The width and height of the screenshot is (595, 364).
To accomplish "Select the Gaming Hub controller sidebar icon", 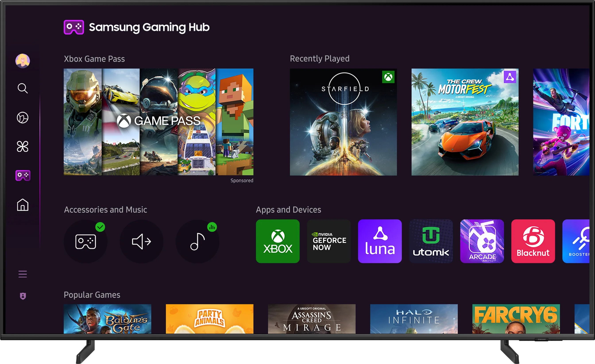I will pos(23,175).
